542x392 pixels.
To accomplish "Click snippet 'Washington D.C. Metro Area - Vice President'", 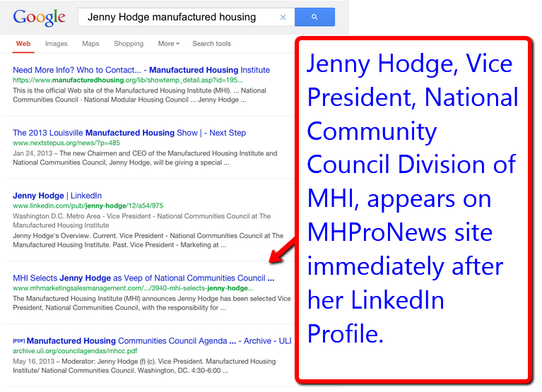I will 142,220.
